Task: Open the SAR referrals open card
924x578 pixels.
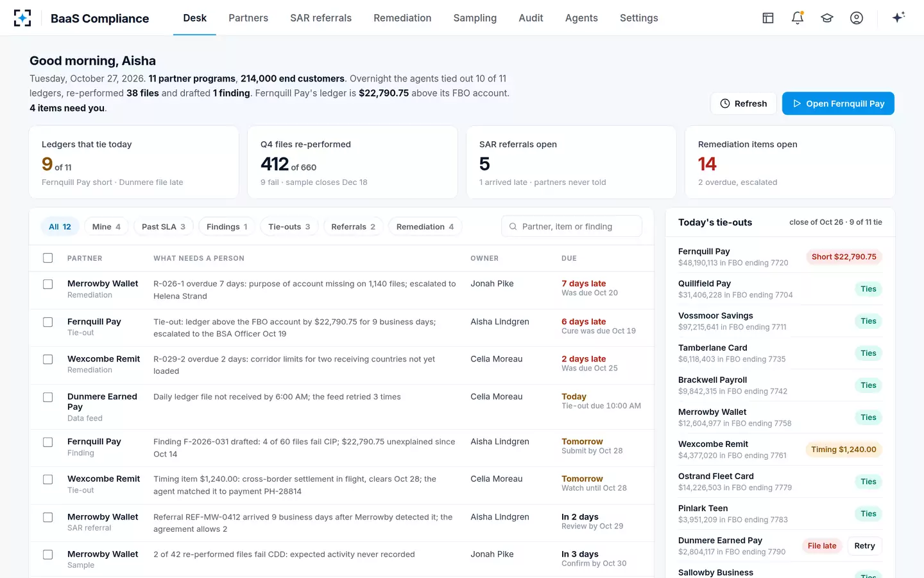Action: (x=571, y=162)
